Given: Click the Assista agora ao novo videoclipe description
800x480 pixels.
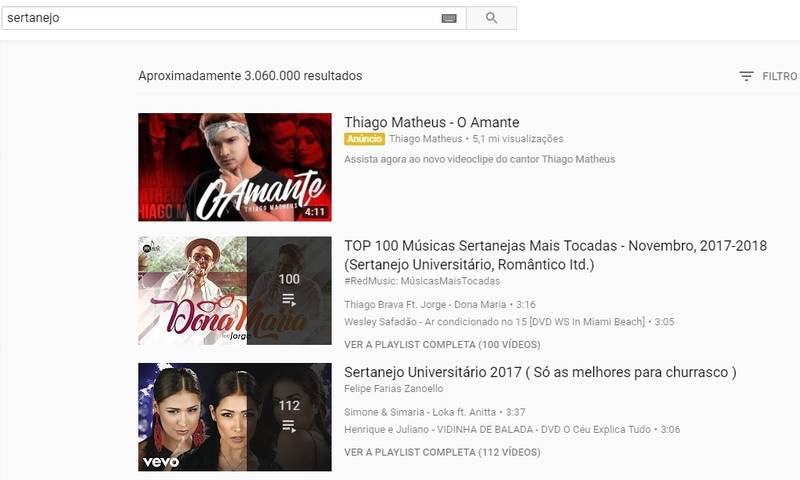Looking at the screenshot, I should tap(480, 159).
